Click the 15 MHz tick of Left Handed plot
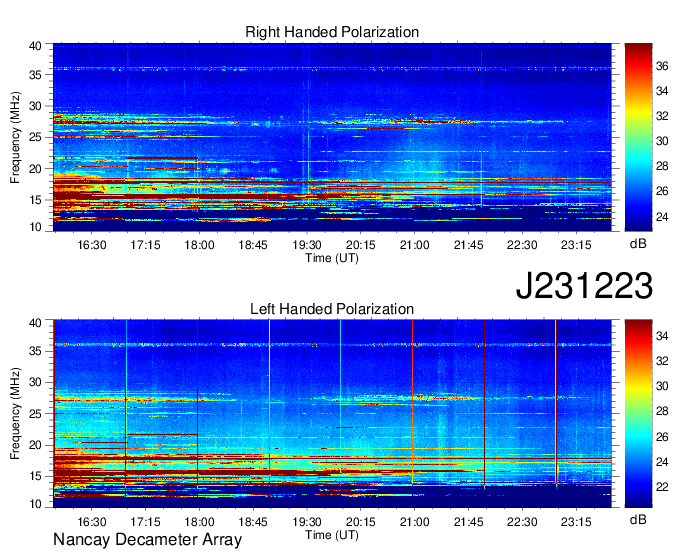 (35, 476)
